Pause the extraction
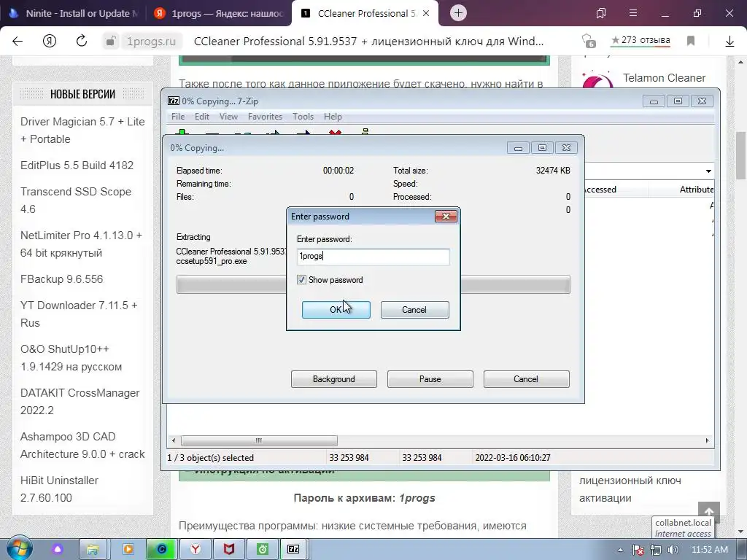The width and height of the screenshot is (747, 560). (430, 379)
